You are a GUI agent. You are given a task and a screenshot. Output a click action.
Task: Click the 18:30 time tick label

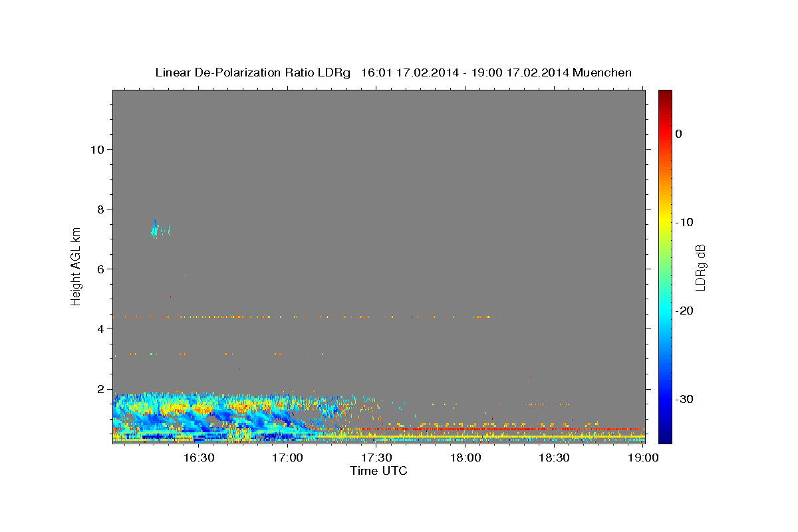pos(554,458)
